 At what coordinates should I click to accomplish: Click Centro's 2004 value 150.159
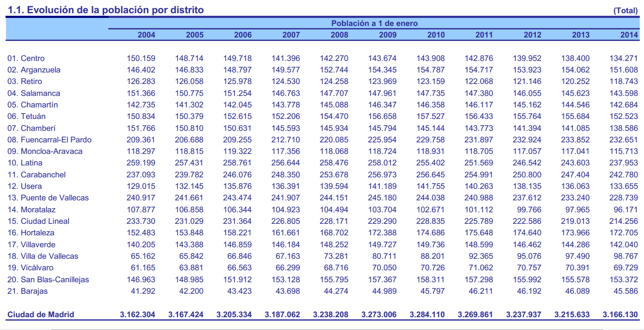[141, 58]
